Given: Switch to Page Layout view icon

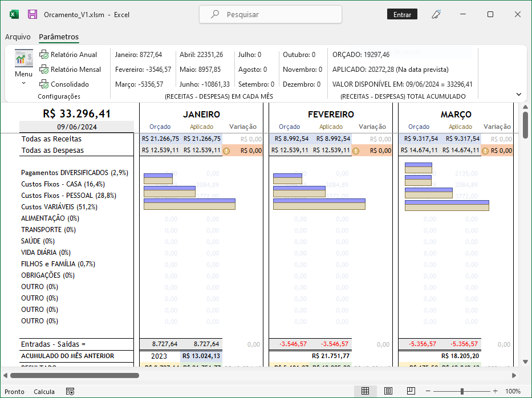Looking at the screenshot, I should 388,391.
